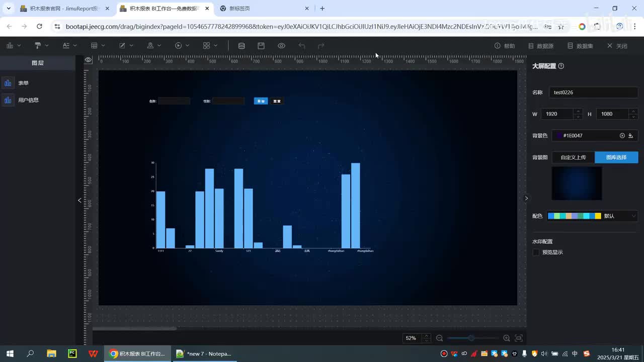Click the height H input field
644x362 pixels.
[613, 114]
